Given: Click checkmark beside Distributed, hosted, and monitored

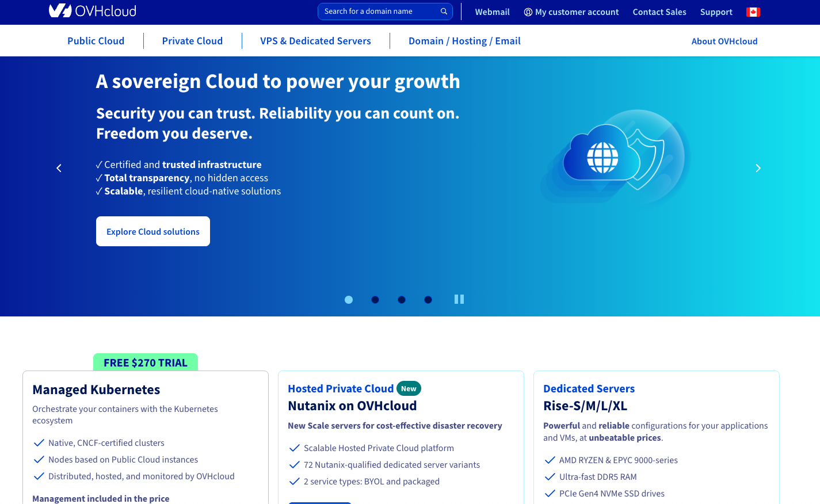Looking at the screenshot, I should point(39,476).
